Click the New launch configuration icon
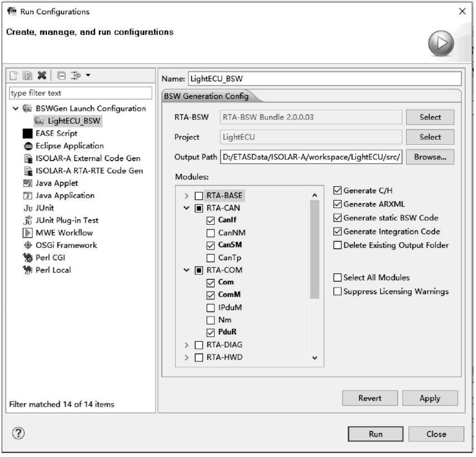Screen dimensions: 476x457 point(13,76)
